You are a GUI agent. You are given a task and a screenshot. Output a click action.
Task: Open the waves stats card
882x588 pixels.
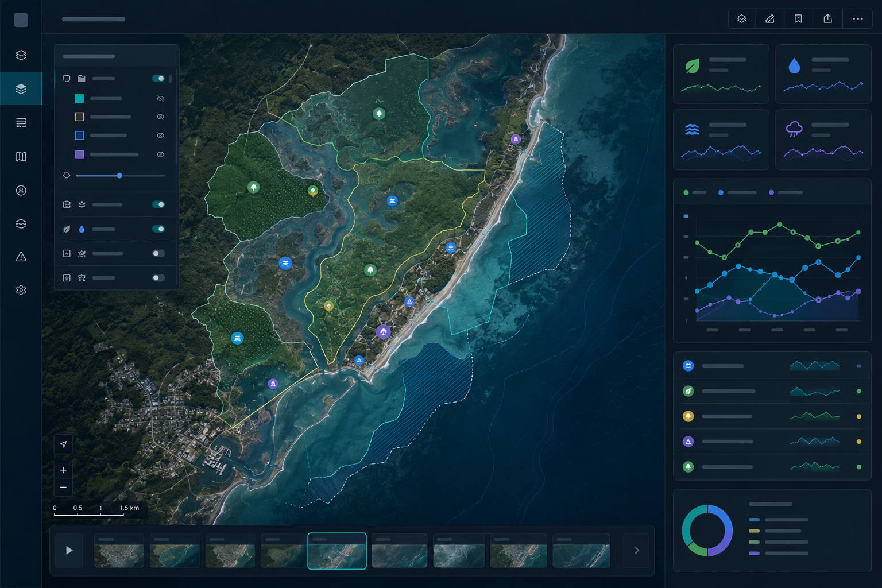pos(721,140)
